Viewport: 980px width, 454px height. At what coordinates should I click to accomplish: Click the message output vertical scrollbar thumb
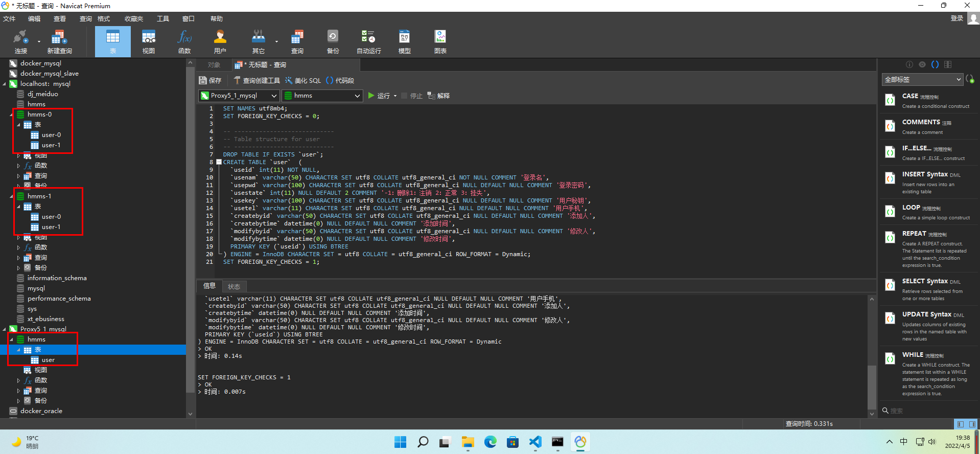[872, 387]
